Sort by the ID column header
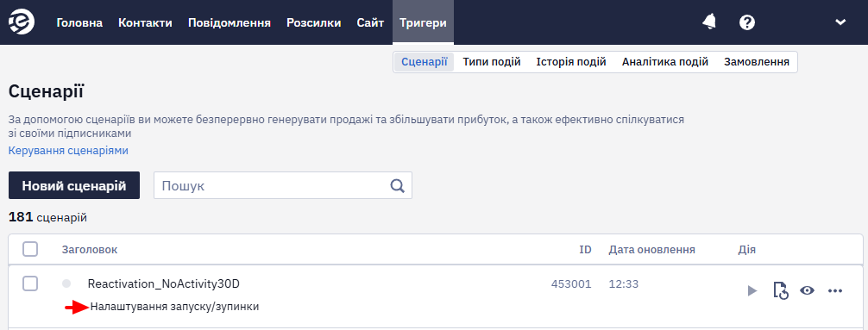Viewport: 868px width, 330px height. click(x=585, y=250)
